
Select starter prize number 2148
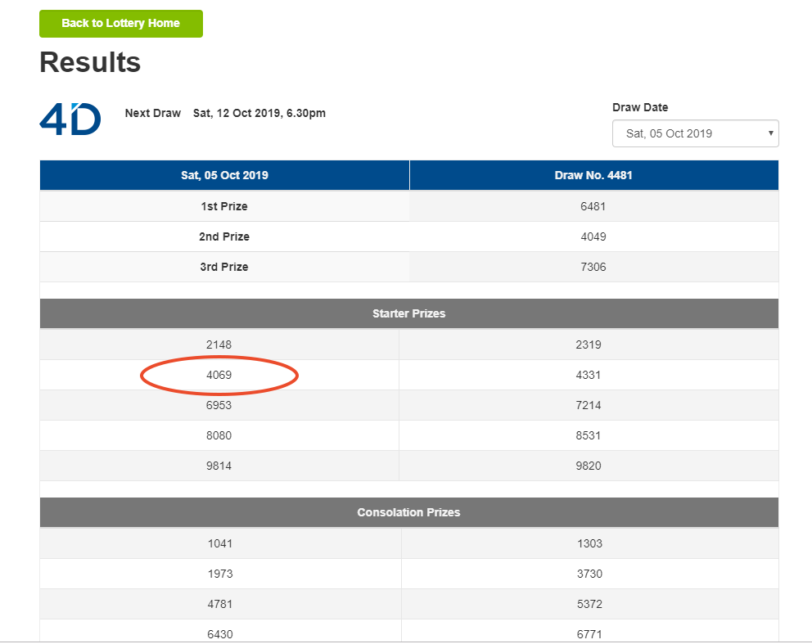pos(219,345)
